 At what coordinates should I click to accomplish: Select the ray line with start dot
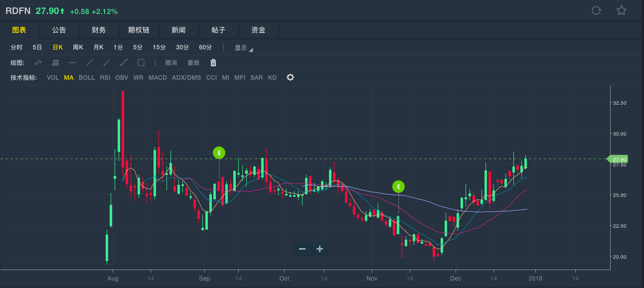pos(107,63)
